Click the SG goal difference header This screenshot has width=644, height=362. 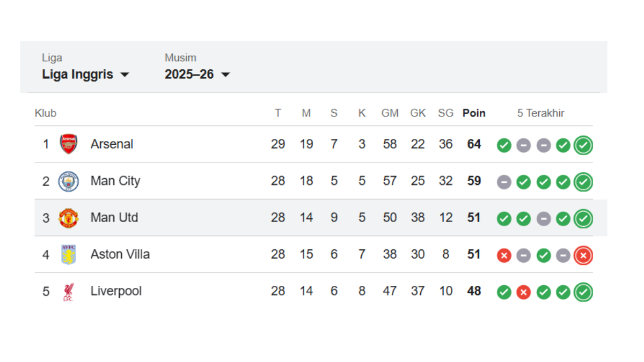445,113
